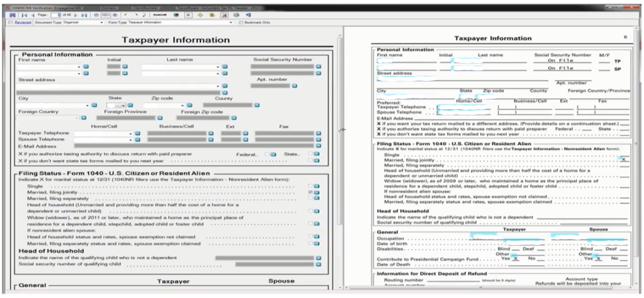Check Married, filing separately box
This screenshot has width=644, height=298.
311,198
